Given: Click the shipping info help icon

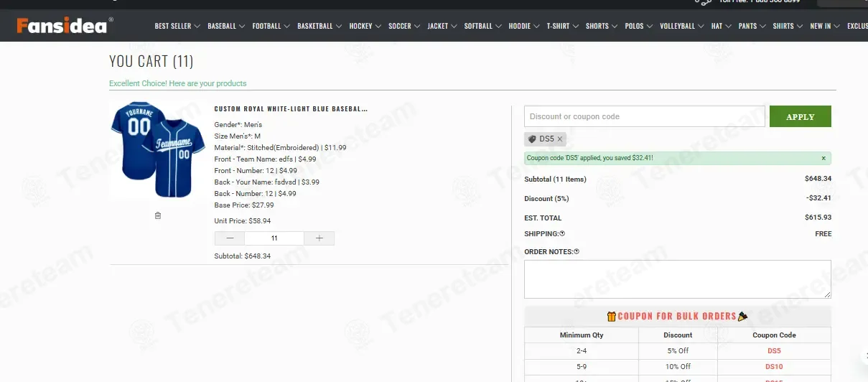Looking at the screenshot, I should 562,233.
